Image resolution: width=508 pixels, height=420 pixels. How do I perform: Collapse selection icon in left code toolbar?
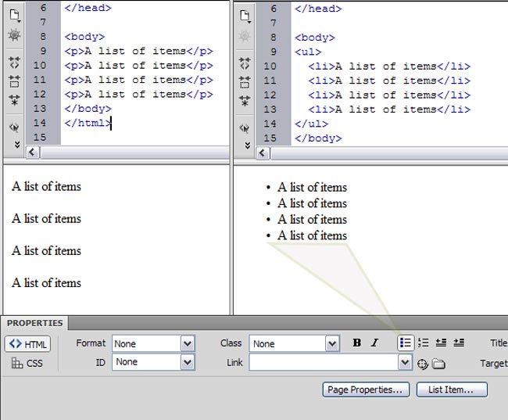click(15, 81)
